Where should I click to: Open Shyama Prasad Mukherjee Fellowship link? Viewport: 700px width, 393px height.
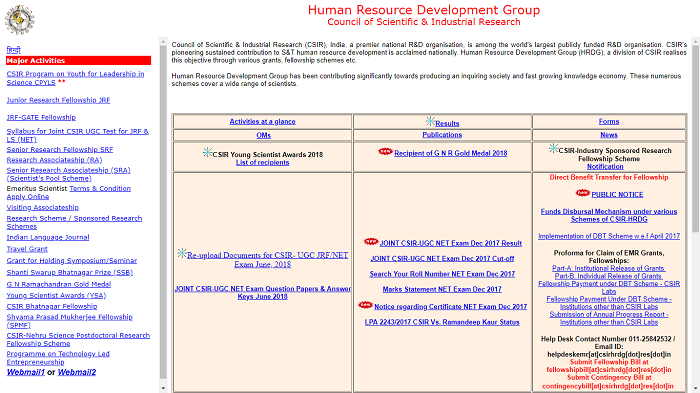point(69,321)
